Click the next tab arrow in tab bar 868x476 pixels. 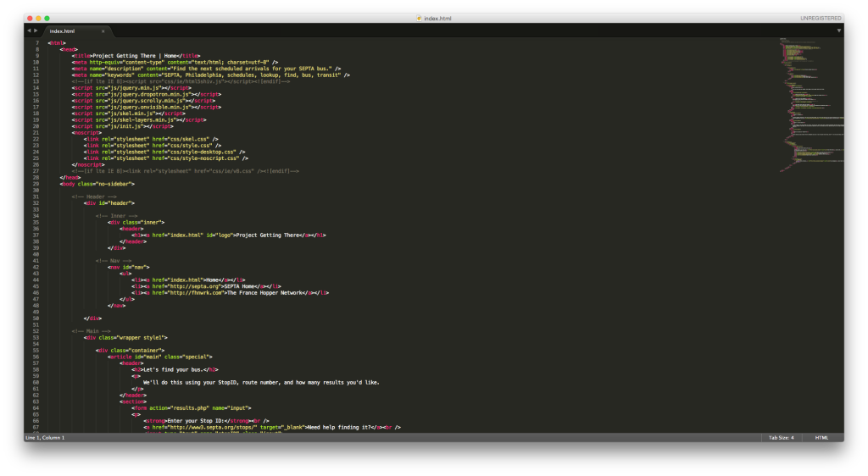click(x=36, y=30)
